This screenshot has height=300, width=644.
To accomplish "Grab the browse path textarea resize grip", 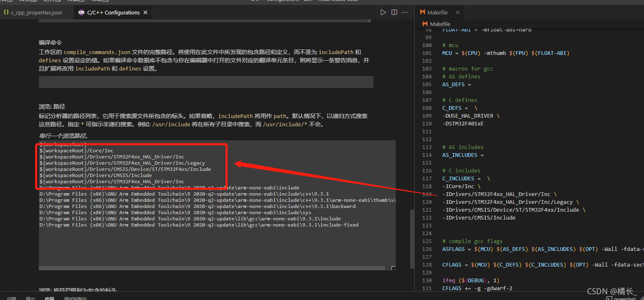I will (393, 268).
